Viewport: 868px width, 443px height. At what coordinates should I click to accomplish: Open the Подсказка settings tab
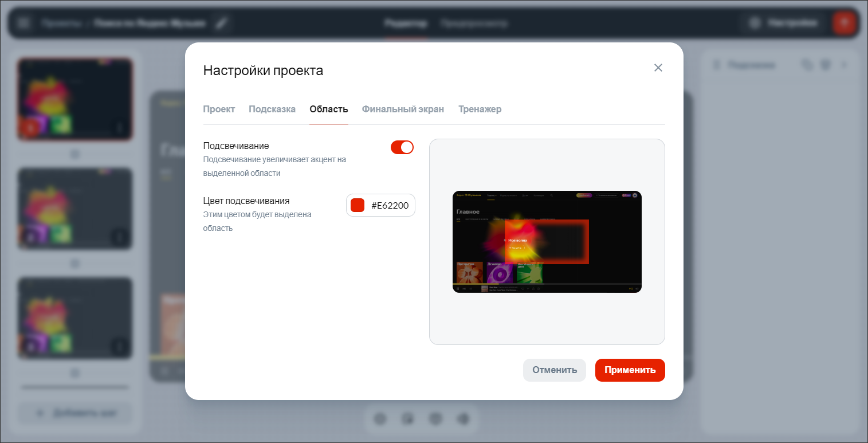[x=272, y=109]
